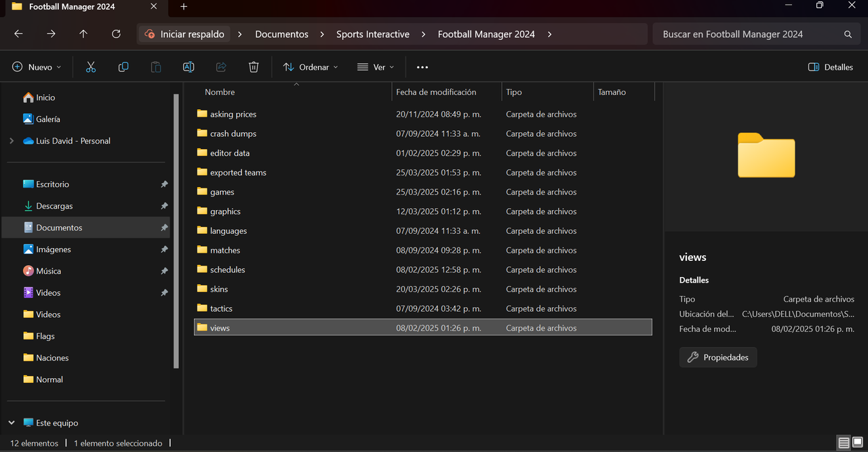Expand chevron after Football Manager 2024 breadcrumb
The width and height of the screenshot is (868, 452).
549,34
